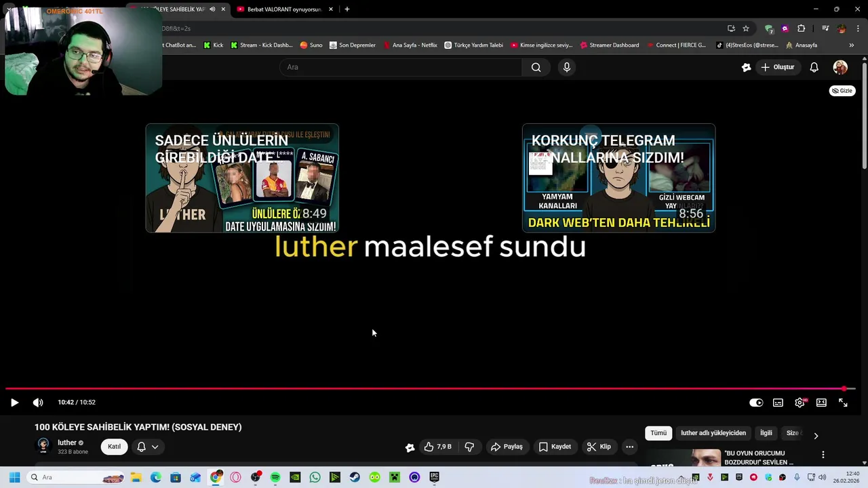868x488 pixels.
Task: Turn on subtitles with the captions button
Action: pos(778,403)
